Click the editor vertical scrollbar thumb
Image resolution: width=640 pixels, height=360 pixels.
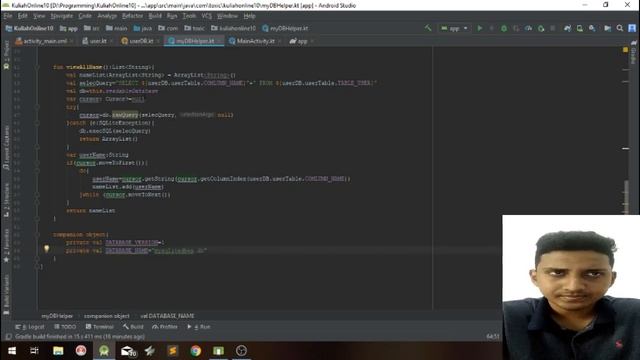click(627, 197)
